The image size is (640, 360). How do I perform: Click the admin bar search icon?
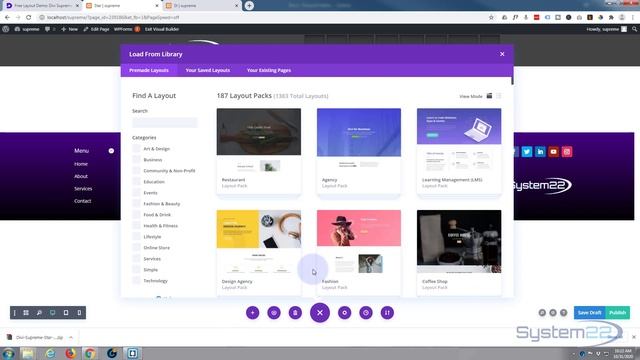[634, 29]
